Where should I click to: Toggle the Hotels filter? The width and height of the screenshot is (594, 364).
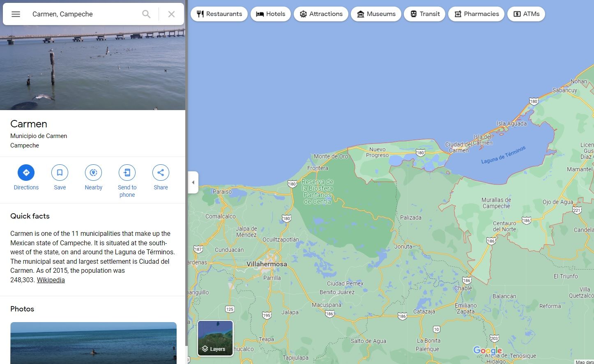click(x=271, y=14)
